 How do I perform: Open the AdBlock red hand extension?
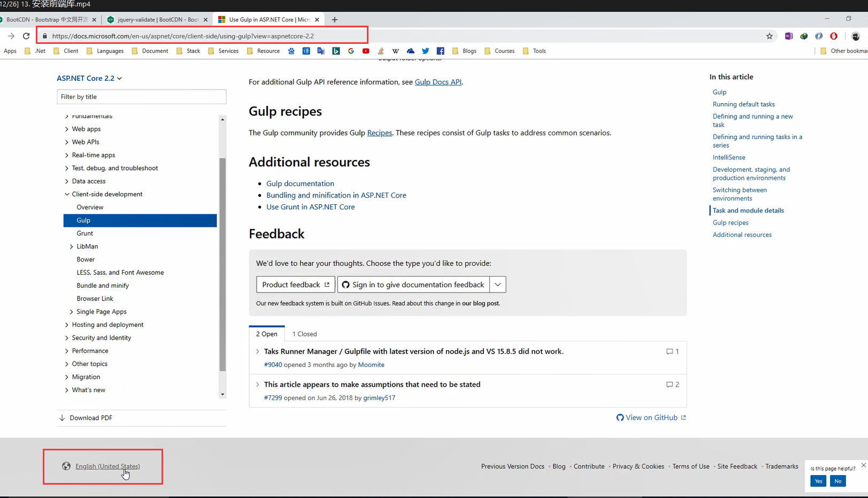[x=834, y=36]
